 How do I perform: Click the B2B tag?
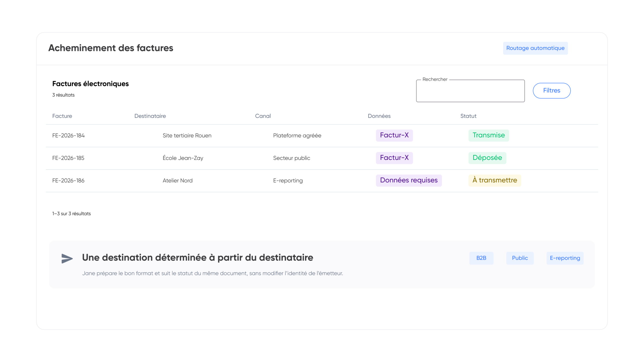click(481, 258)
